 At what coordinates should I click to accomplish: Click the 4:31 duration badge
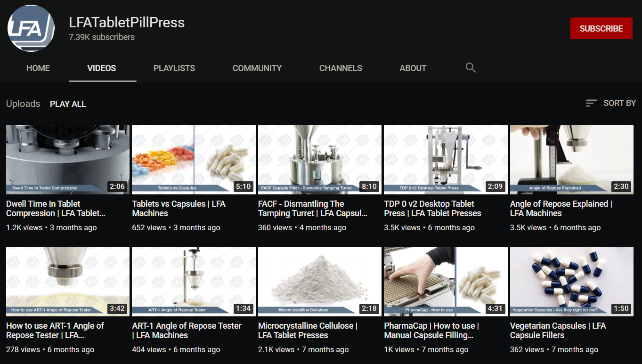(495, 308)
